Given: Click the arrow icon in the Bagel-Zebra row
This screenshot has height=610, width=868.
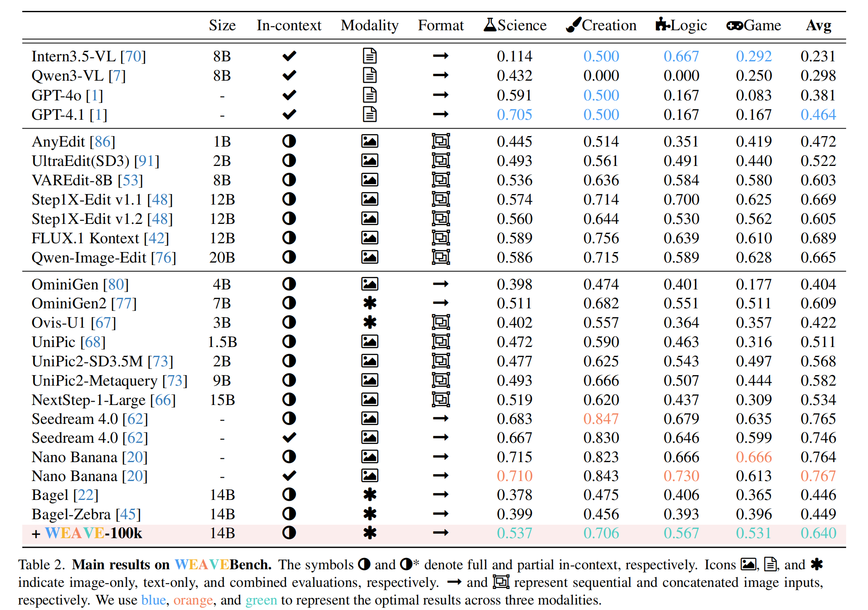Looking at the screenshot, I should pos(441,514).
